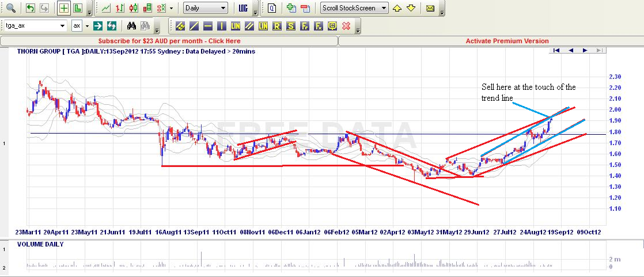Open the ax exchange dropdown arrow
644x277 pixels.
click(x=87, y=26)
